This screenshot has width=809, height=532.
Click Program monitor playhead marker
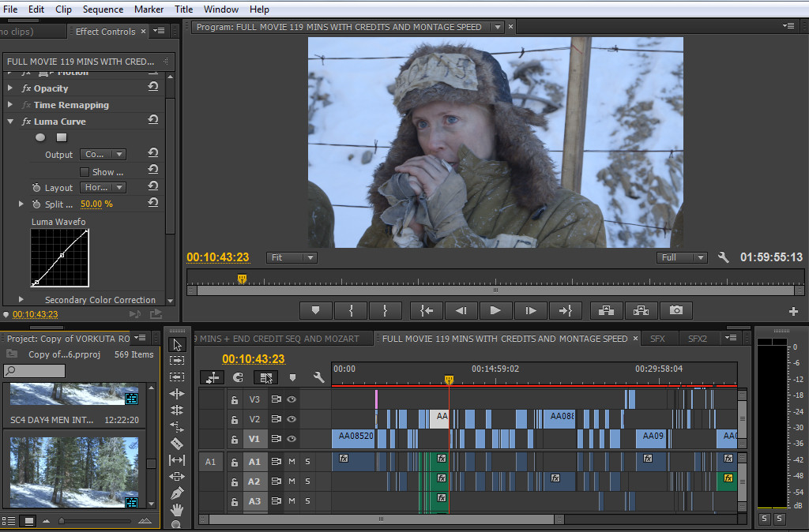coord(242,279)
